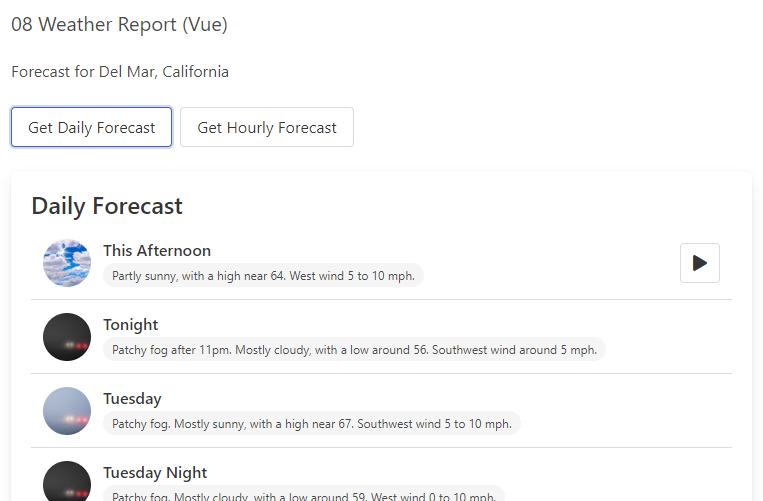Click the This Afternoon cloudy sky icon
The height and width of the screenshot is (501, 763).
67,263
